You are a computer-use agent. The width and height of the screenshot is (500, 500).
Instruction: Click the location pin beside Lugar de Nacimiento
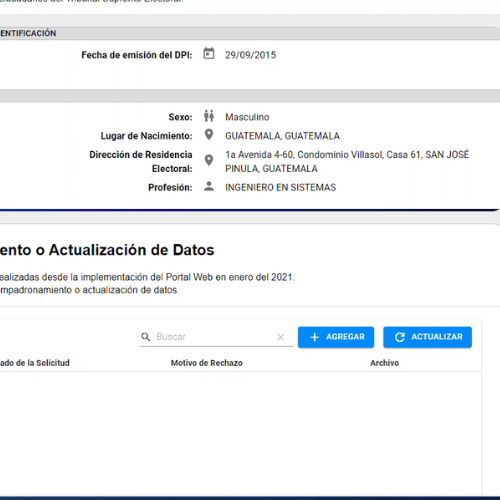209,135
